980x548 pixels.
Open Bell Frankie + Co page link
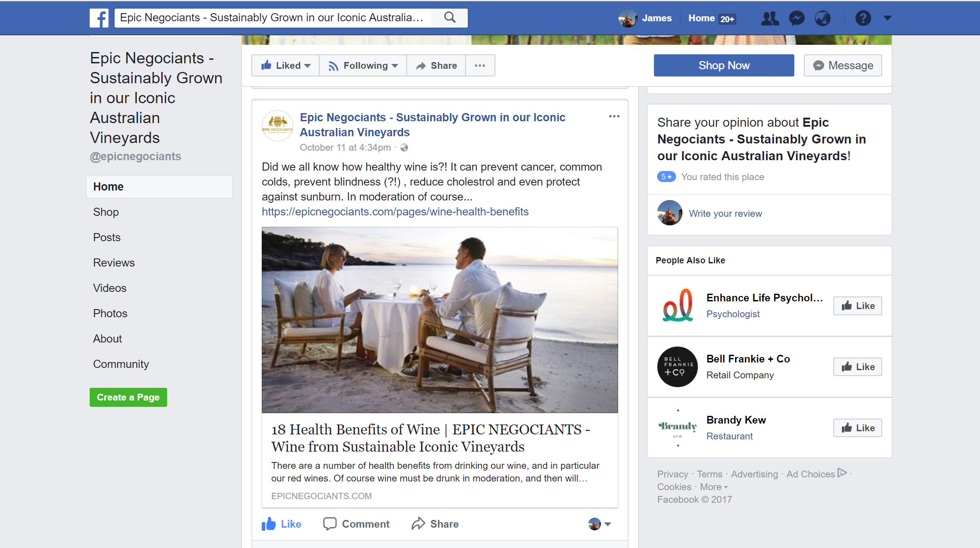[x=748, y=359]
